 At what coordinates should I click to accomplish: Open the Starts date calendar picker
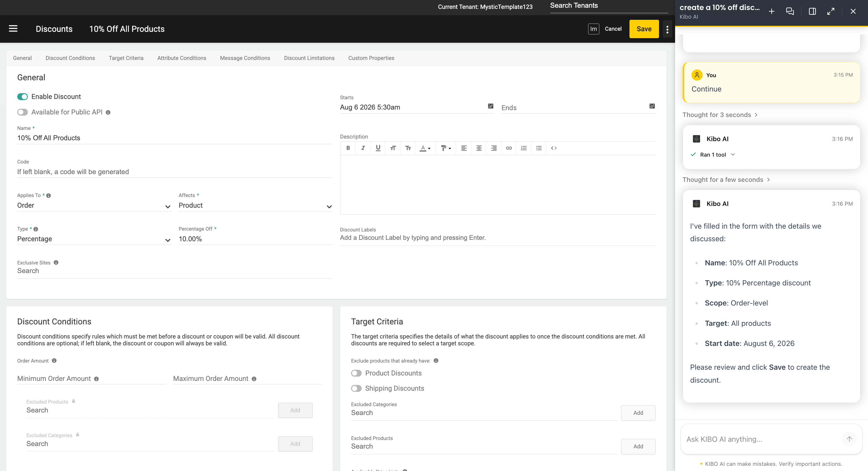coord(490,106)
